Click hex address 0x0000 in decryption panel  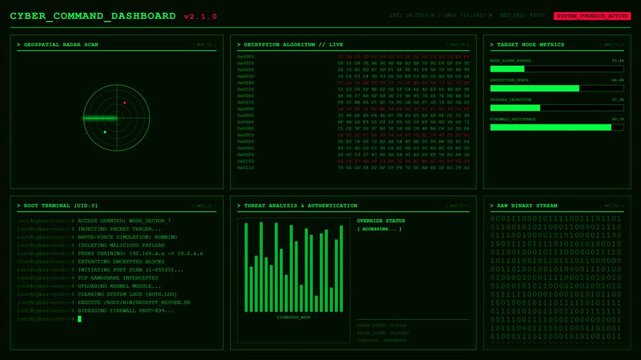(246, 57)
